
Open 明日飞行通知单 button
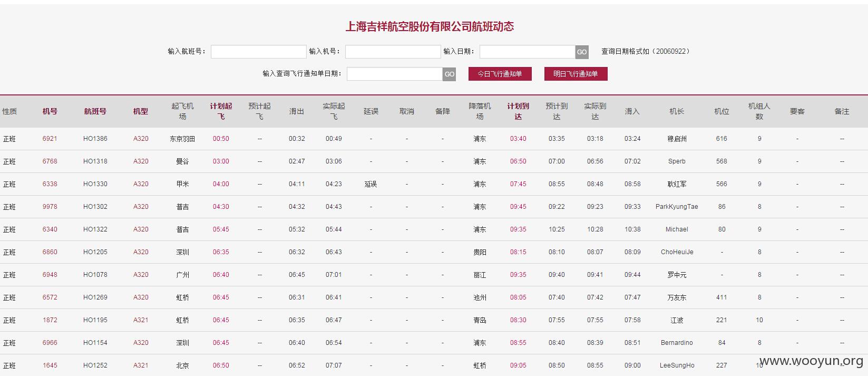click(x=576, y=74)
